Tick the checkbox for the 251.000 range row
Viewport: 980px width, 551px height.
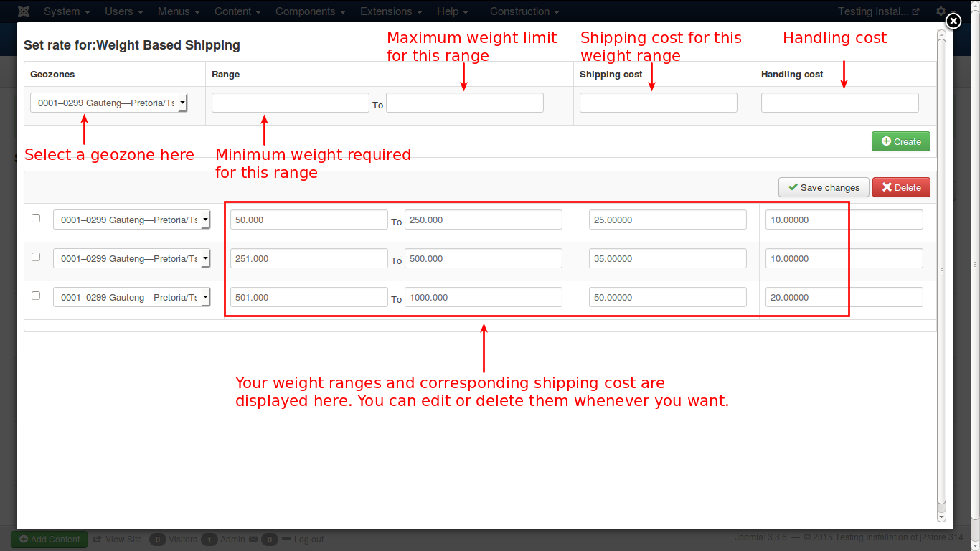tap(36, 256)
